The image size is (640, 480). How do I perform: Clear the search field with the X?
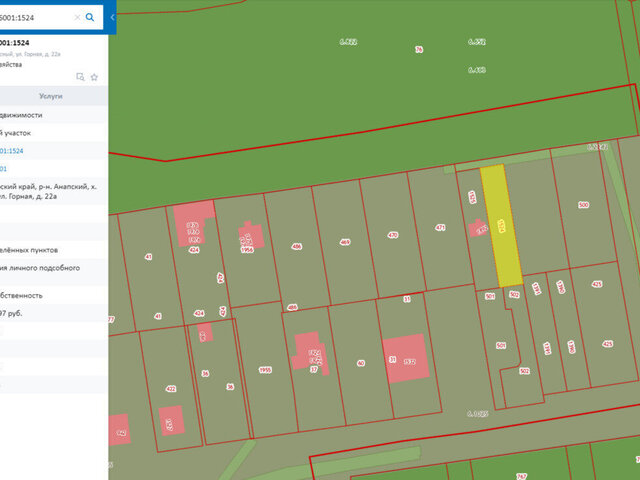tap(77, 17)
